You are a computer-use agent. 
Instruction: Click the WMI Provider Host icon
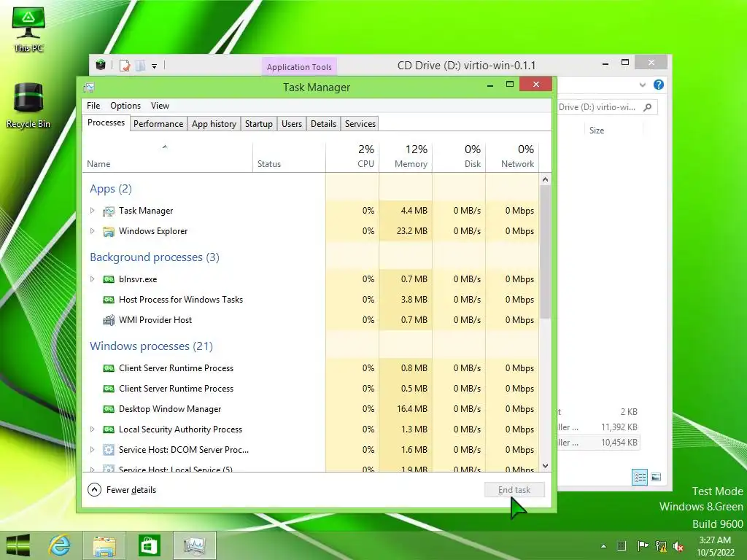(x=109, y=320)
